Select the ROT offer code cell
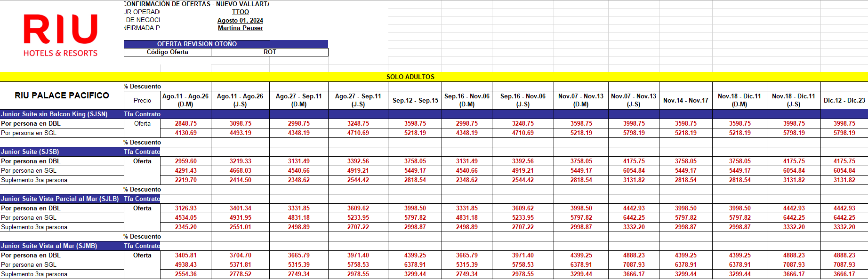This screenshot has height=280, width=868. [270, 52]
